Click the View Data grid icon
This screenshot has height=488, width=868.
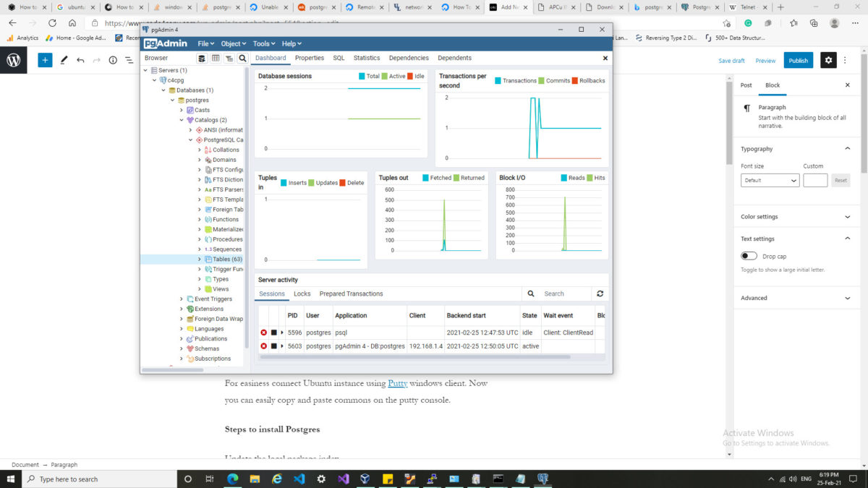point(216,58)
